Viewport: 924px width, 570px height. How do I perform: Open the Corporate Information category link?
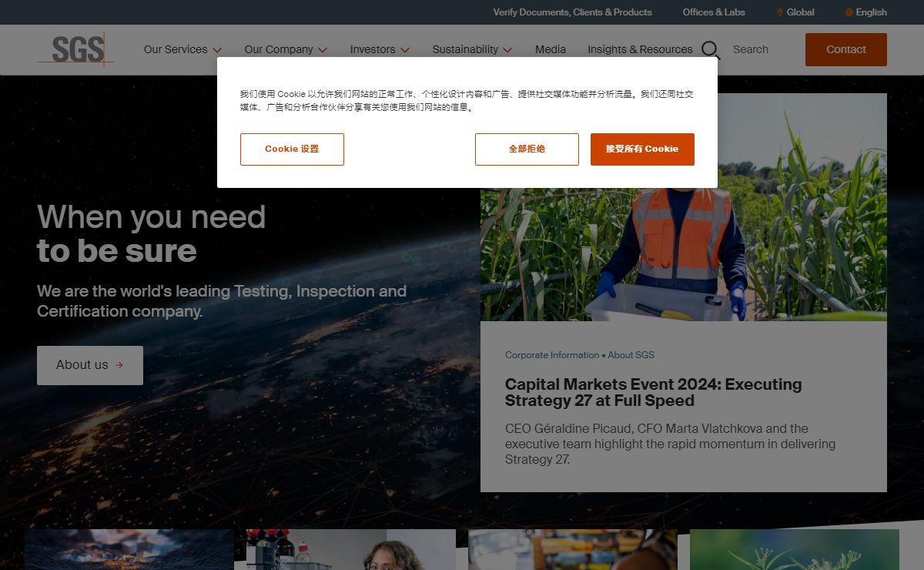[552, 355]
